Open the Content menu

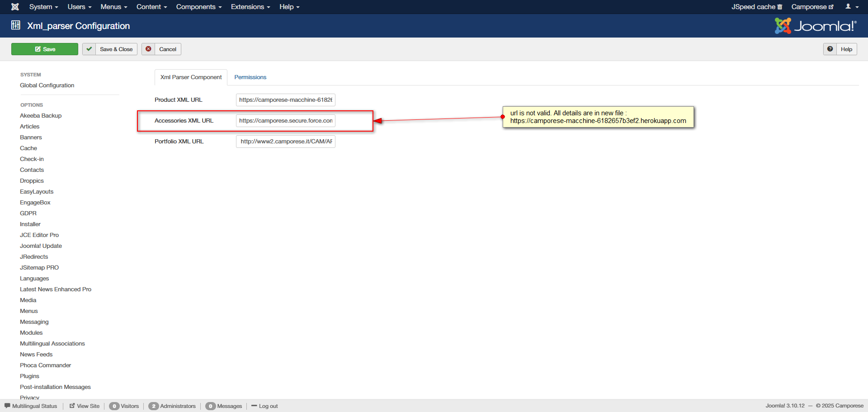point(152,7)
